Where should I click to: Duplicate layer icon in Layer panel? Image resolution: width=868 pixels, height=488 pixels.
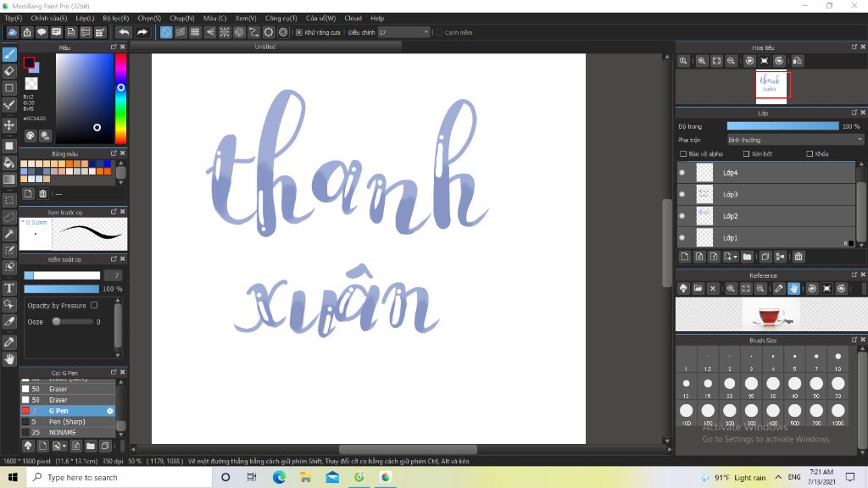point(765,257)
